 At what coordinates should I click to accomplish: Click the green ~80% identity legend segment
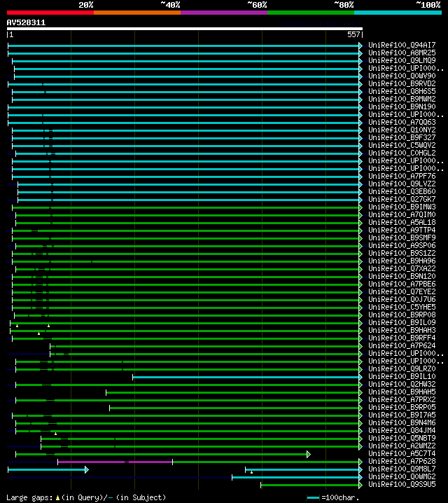pyautogui.click(x=311, y=13)
